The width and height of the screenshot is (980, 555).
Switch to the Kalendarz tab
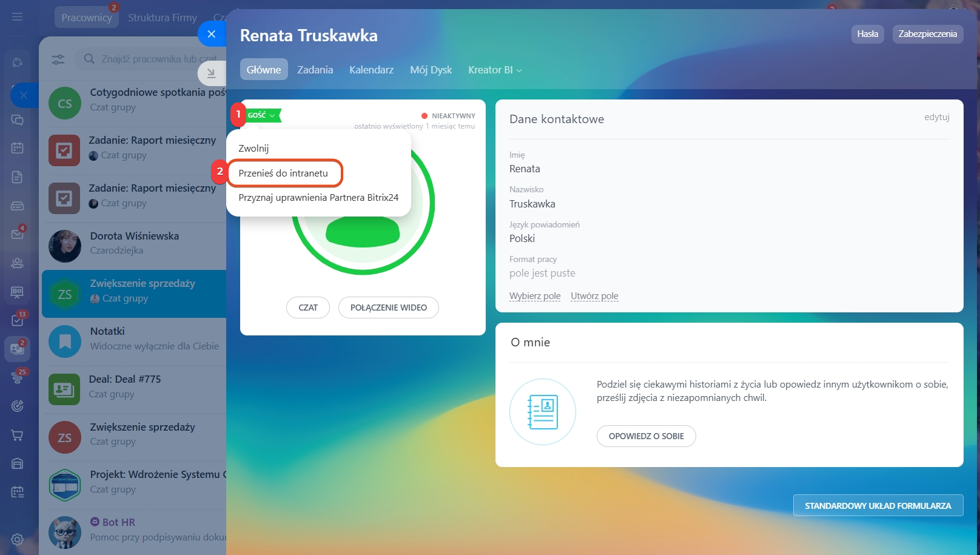click(372, 70)
